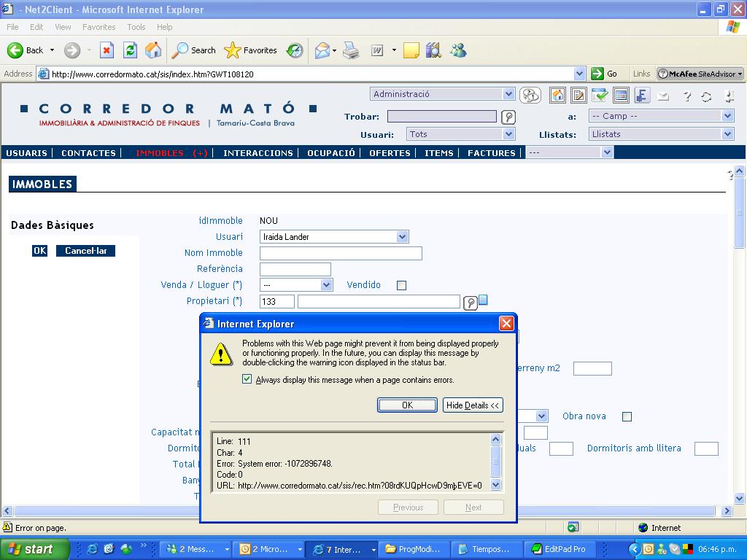
Task: Open EditPad Pro from taskbar
Action: click(560, 549)
